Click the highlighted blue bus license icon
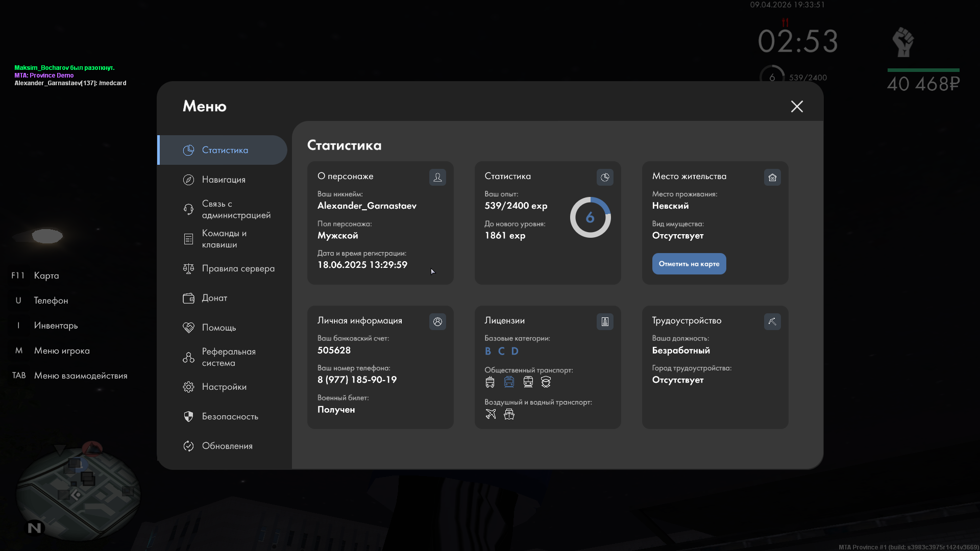Screen dimensions: 980x551 [509, 382]
